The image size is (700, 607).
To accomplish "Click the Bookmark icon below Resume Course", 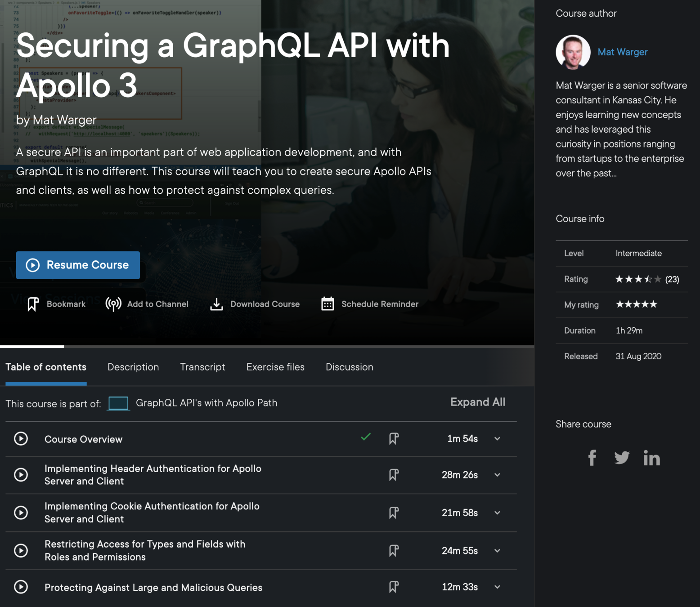I will tap(33, 304).
